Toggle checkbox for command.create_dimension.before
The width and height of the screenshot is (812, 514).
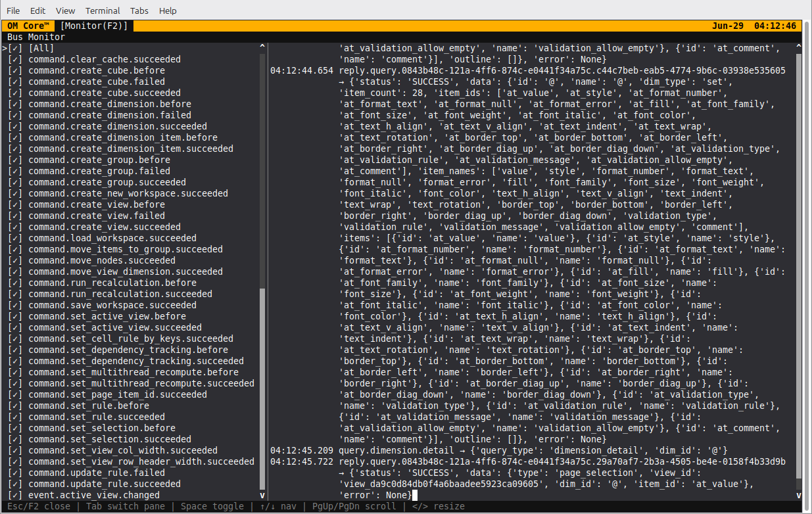coord(15,104)
